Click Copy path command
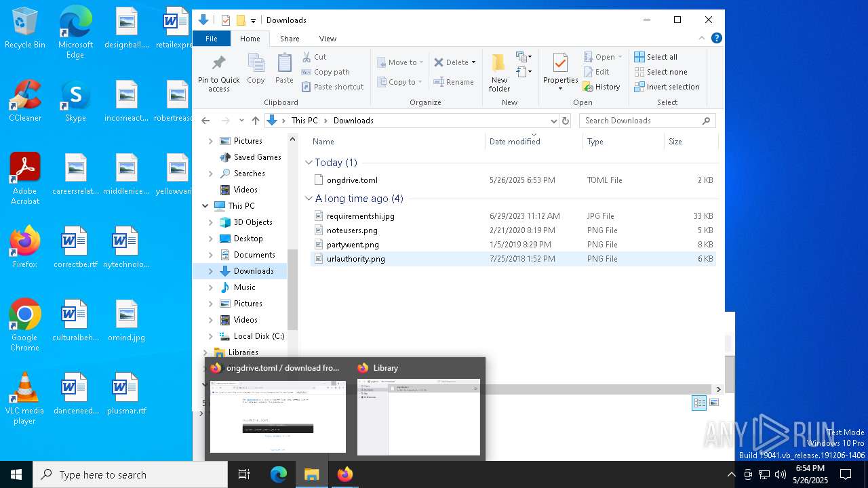Image resolution: width=868 pixels, height=488 pixels. point(325,72)
